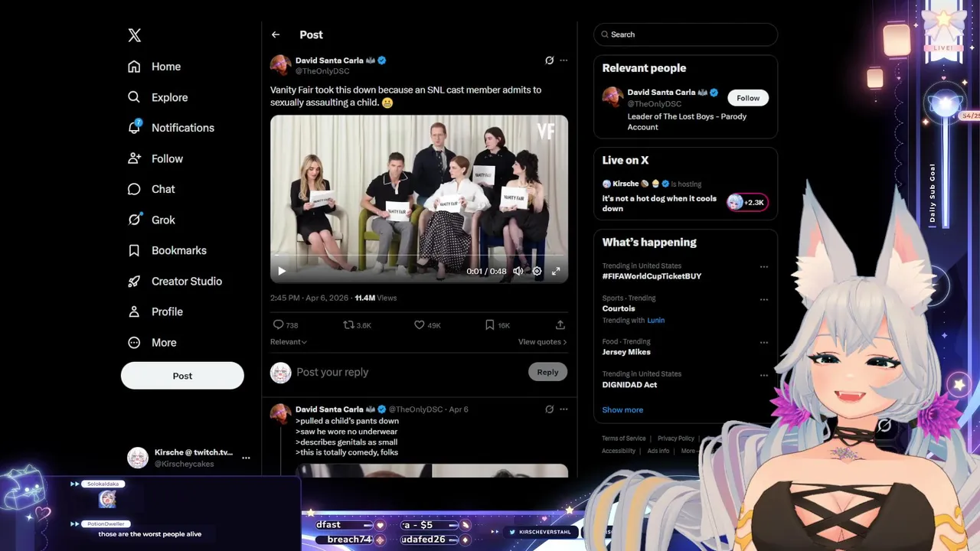Image resolution: width=980 pixels, height=551 pixels.
Task: Play the video with the play button
Action: (x=282, y=271)
